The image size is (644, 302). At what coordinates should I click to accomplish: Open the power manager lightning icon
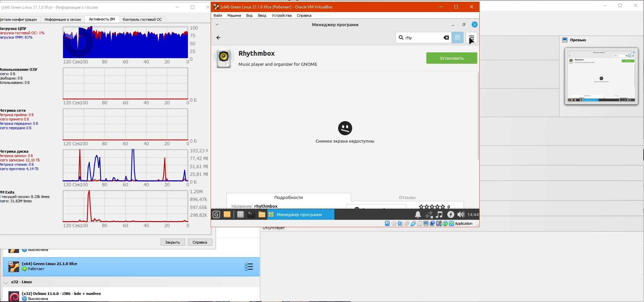[450, 214]
